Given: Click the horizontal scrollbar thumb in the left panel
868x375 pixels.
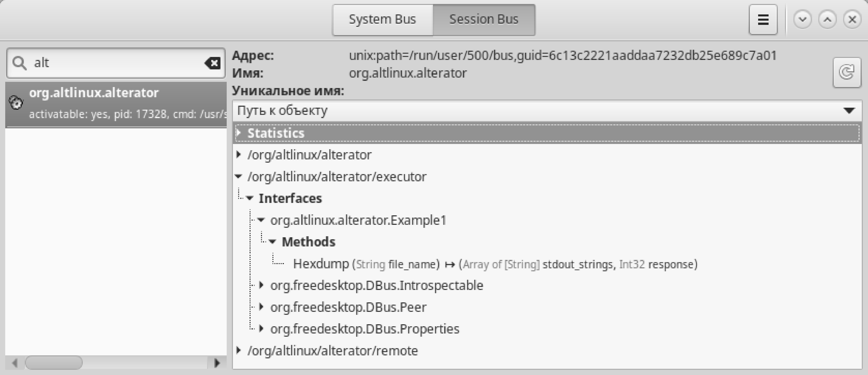Looking at the screenshot, I should click(x=54, y=363).
